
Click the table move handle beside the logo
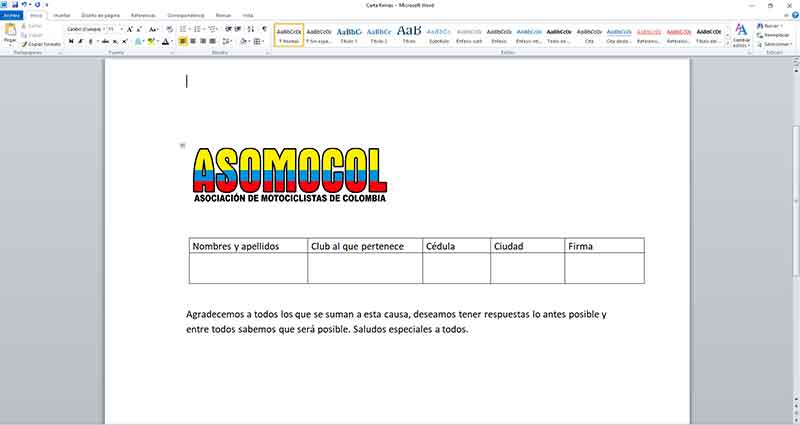(182, 145)
